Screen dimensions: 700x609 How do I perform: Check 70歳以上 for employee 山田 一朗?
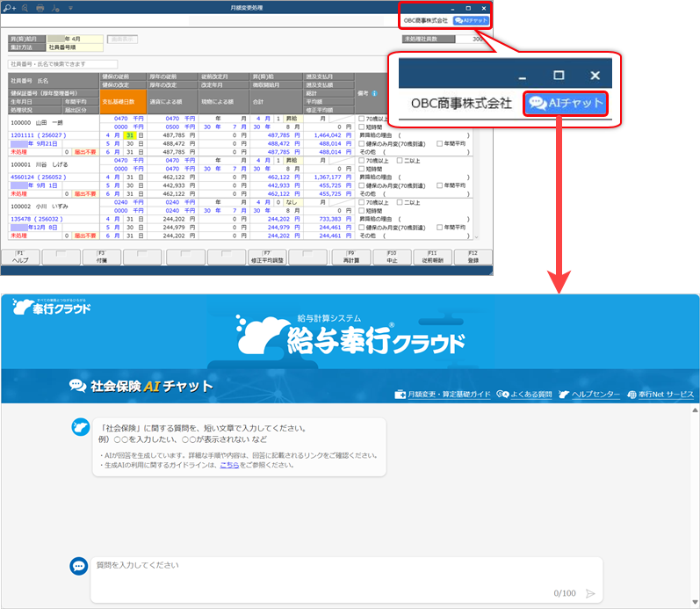362,119
